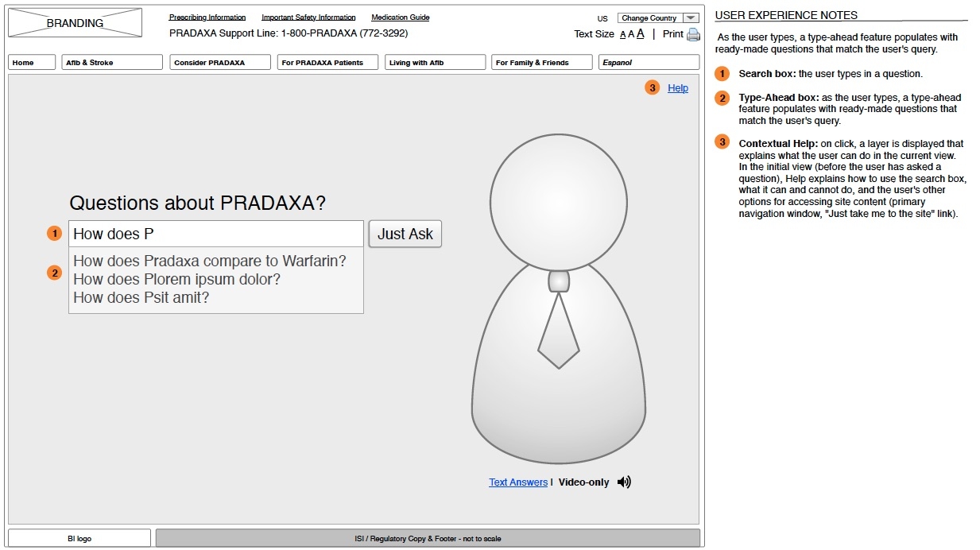Open the For PRADAXA Patients tab
Image resolution: width=980 pixels, height=550 pixels.
[327, 62]
